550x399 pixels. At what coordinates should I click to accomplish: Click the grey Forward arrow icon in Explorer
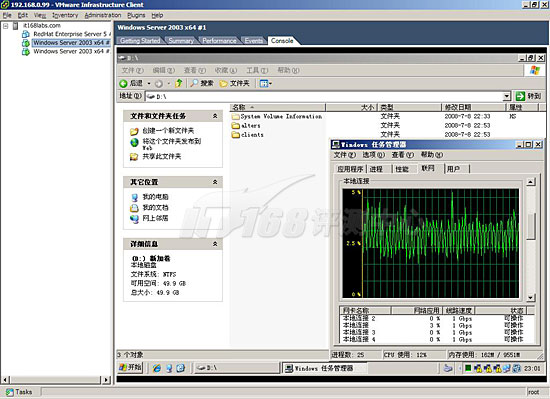(x=159, y=83)
